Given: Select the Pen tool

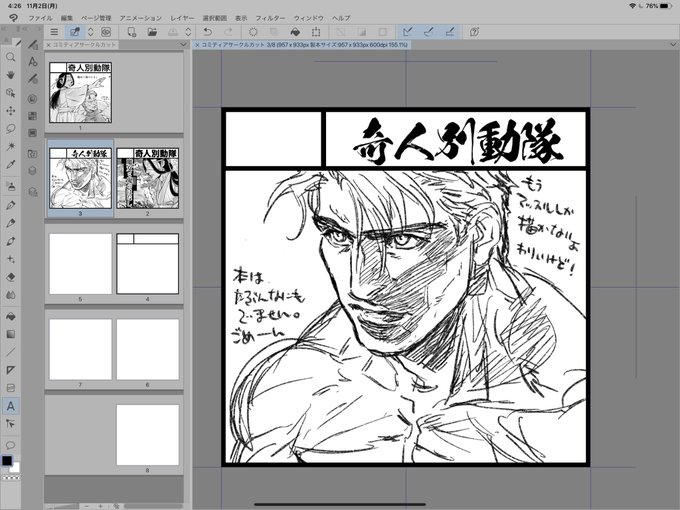Looking at the screenshot, I should click(10, 205).
